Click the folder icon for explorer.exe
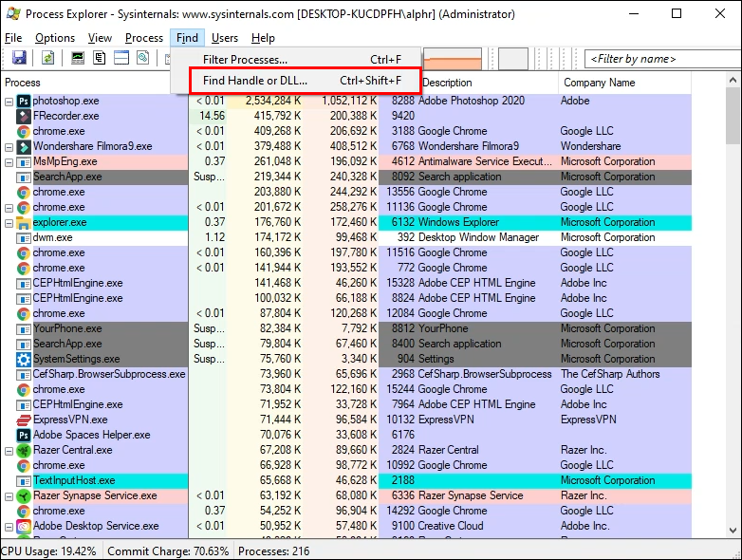742x560 pixels. coord(24,222)
